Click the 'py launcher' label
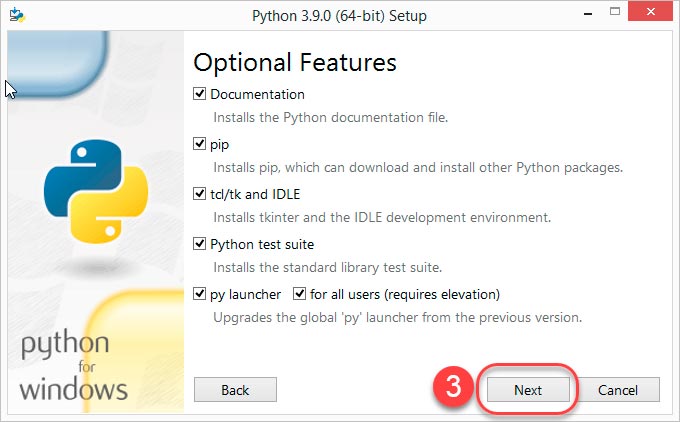Screen dimensions: 680x422 pos(245,294)
